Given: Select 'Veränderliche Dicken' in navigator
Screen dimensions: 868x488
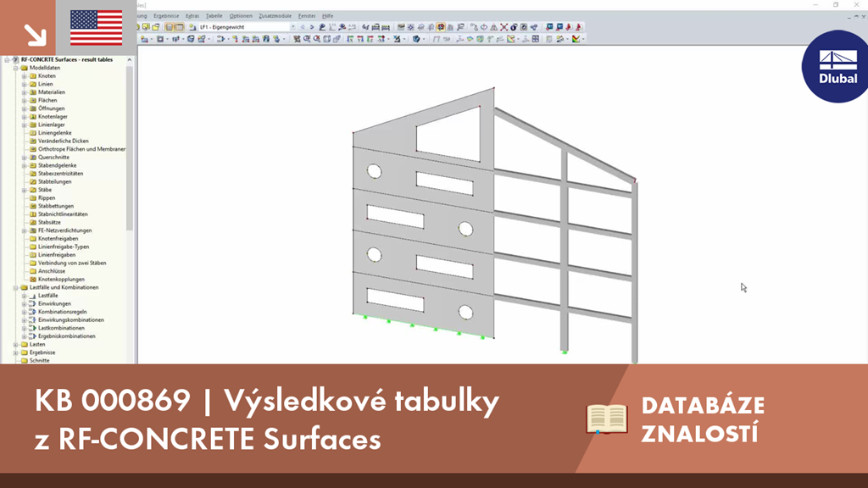Looking at the screenshot, I should 63,141.
